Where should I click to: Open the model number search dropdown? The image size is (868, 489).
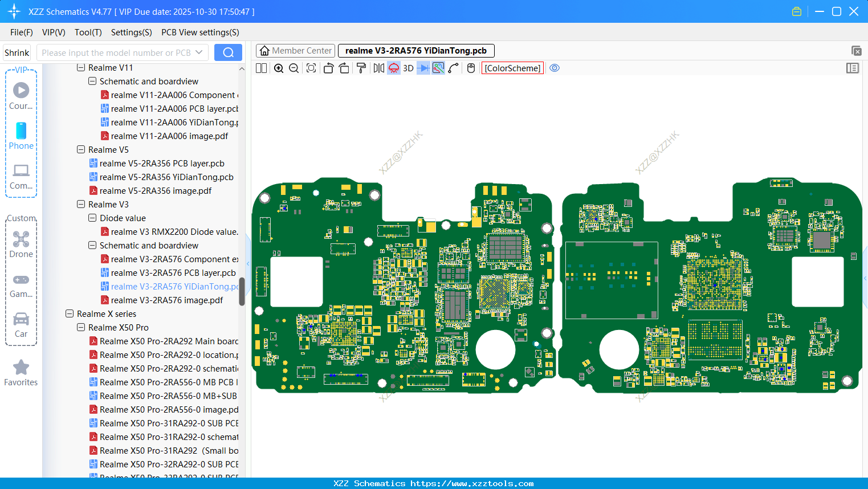[199, 52]
